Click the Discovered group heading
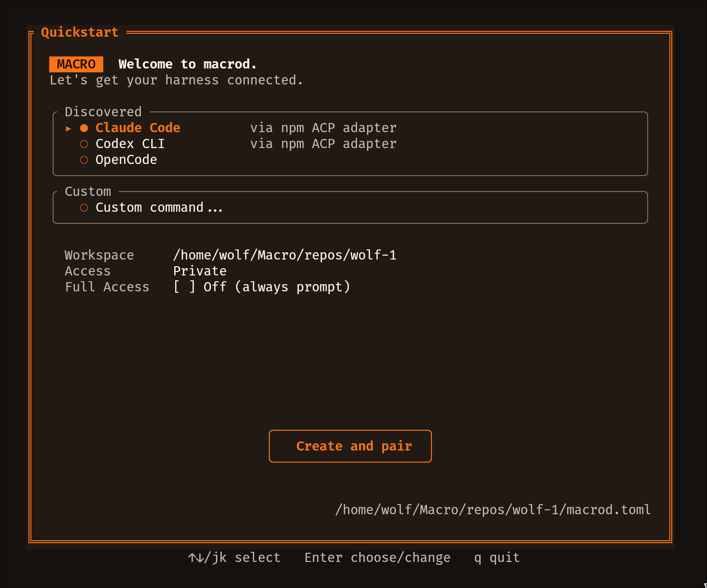The height and width of the screenshot is (588, 707). coord(103,112)
